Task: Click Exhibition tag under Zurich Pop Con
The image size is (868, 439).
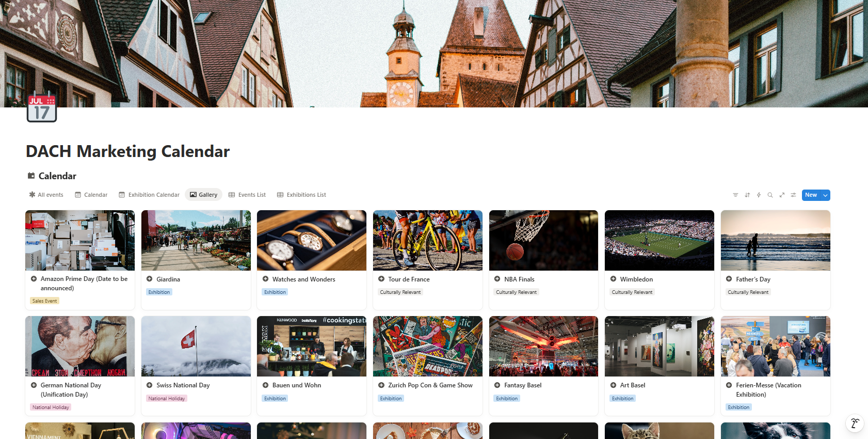Action: tap(391, 399)
